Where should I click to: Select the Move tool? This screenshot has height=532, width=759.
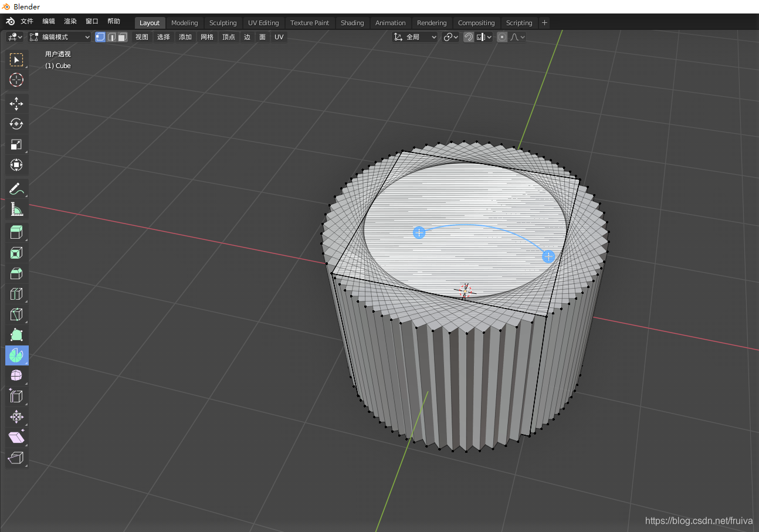[x=16, y=104]
